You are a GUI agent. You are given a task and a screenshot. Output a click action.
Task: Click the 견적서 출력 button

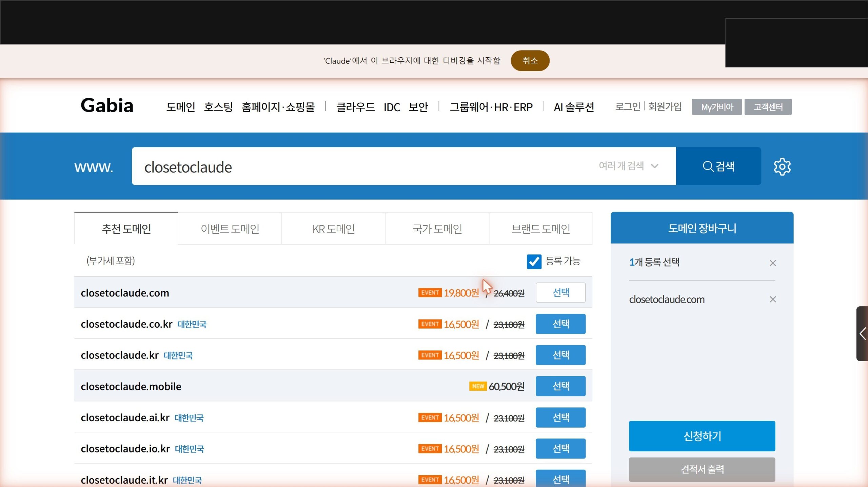702,469
